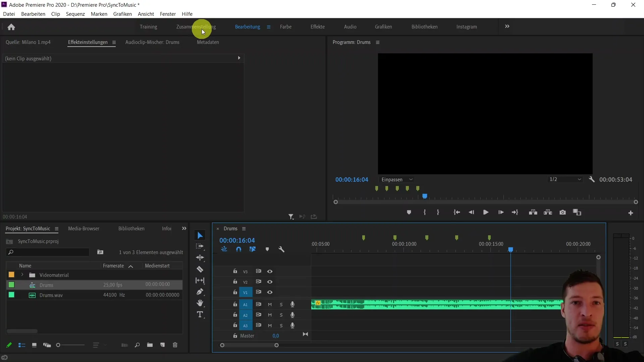This screenshot has height=362, width=644.
Task: Select the Track Select Forward tool
Action: point(200,246)
